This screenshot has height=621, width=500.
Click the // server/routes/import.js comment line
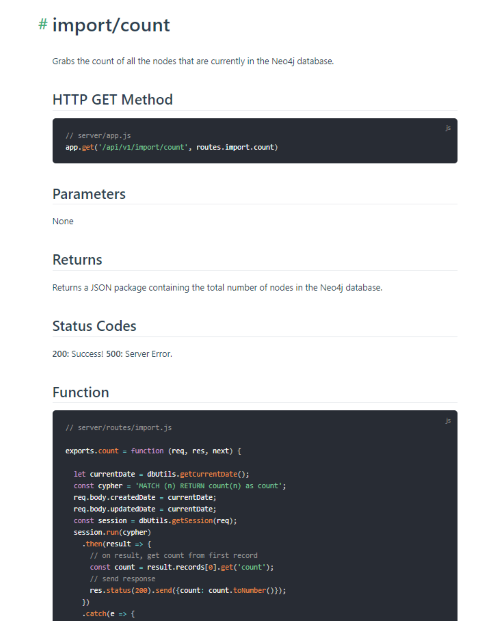118,428
